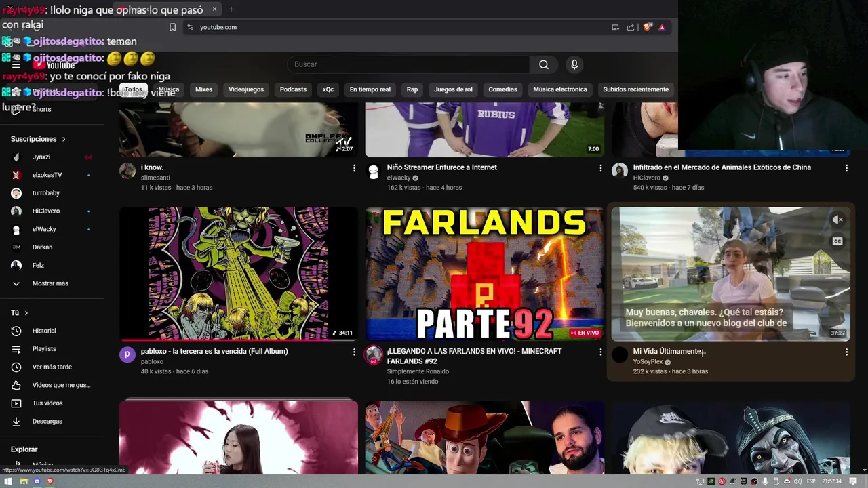This screenshot has width=868, height=488.
Task: Open the Windows notification center
Action: pyautogui.click(x=853, y=481)
